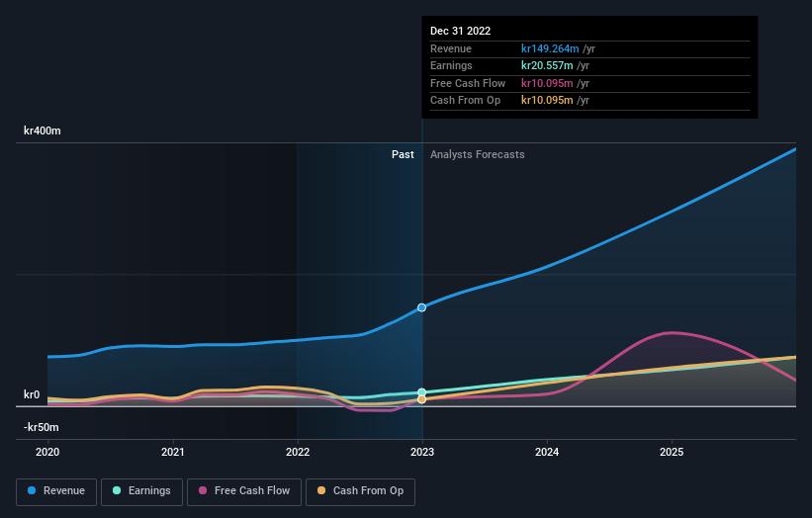The height and width of the screenshot is (518, 812).
Task: Click the kr20.557m earnings value
Action: (547, 65)
